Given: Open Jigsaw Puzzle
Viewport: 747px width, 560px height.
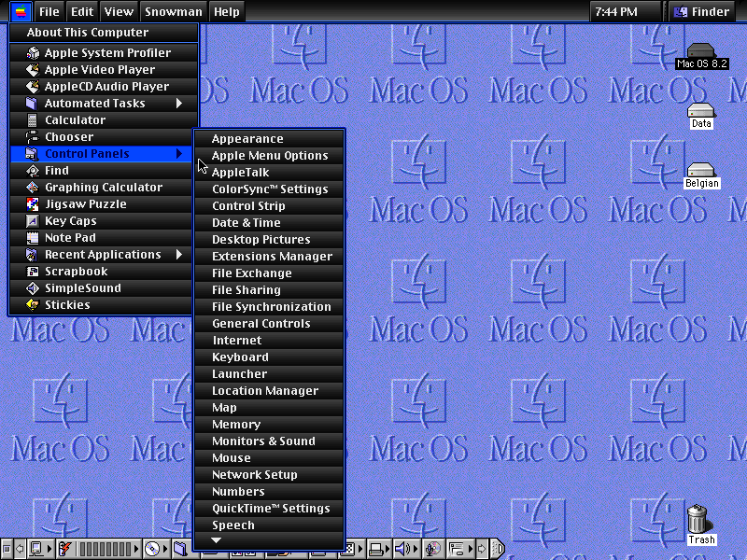Looking at the screenshot, I should click(x=101, y=203).
